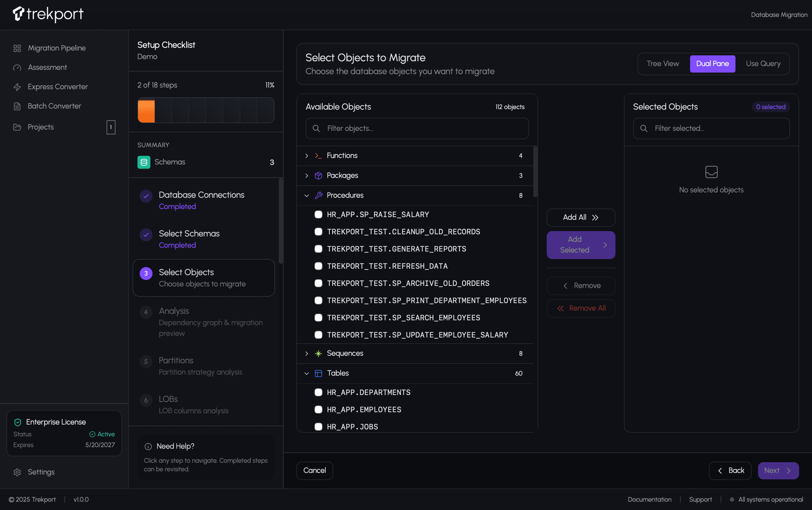Switch to Use Query mode
This screenshot has width=812, height=510.
coord(763,64)
